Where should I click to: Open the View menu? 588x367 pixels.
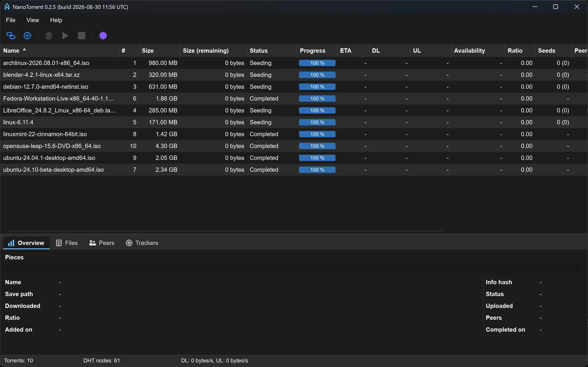coord(33,20)
